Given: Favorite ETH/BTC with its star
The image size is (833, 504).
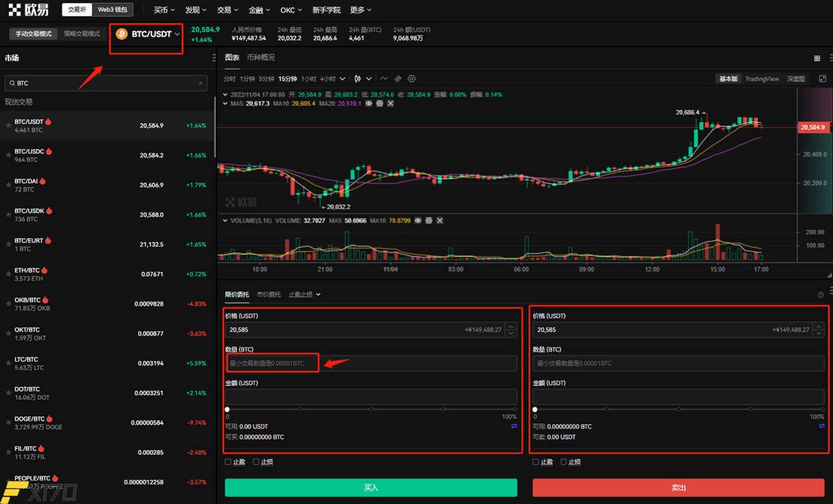Looking at the screenshot, I should (x=8, y=274).
